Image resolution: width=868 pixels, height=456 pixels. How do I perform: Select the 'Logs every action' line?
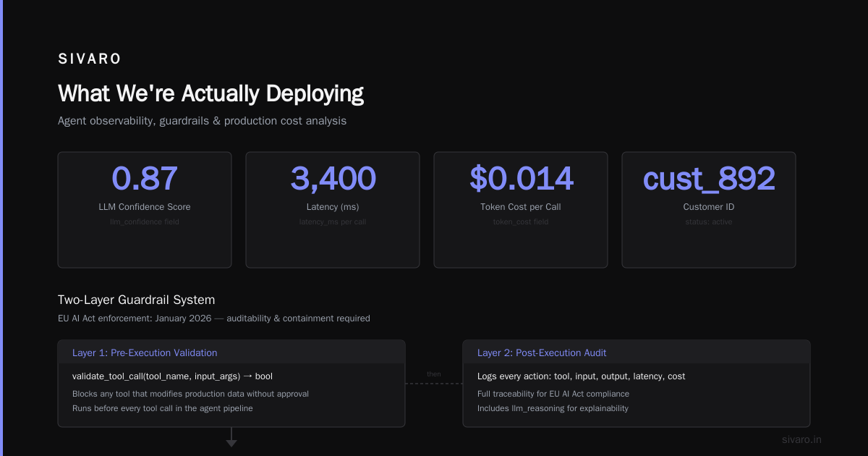point(581,376)
